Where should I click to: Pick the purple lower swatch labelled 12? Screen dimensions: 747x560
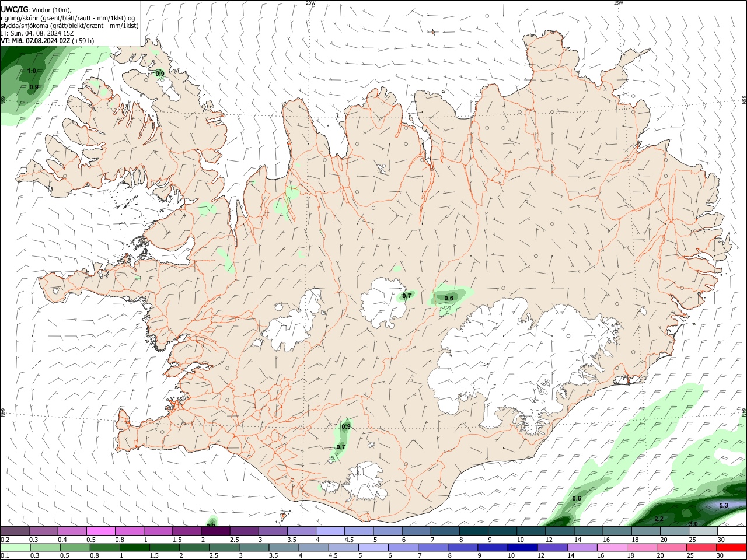(x=552, y=547)
